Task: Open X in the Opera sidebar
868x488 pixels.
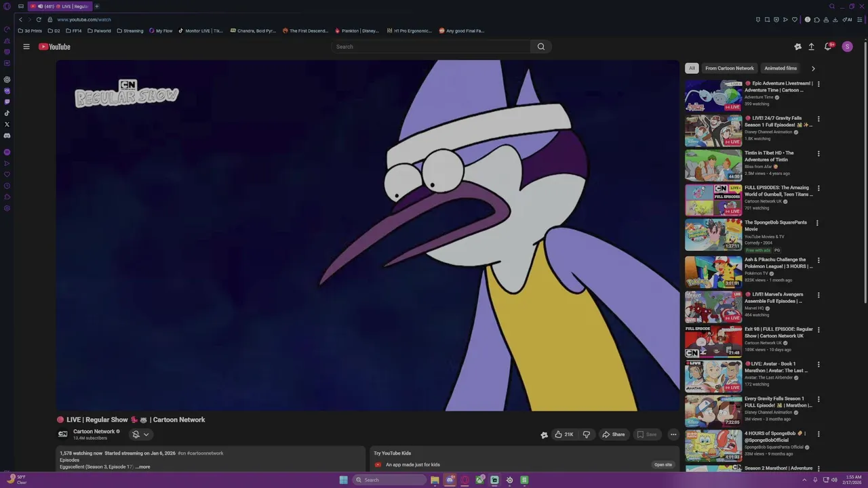Action: (7, 124)
